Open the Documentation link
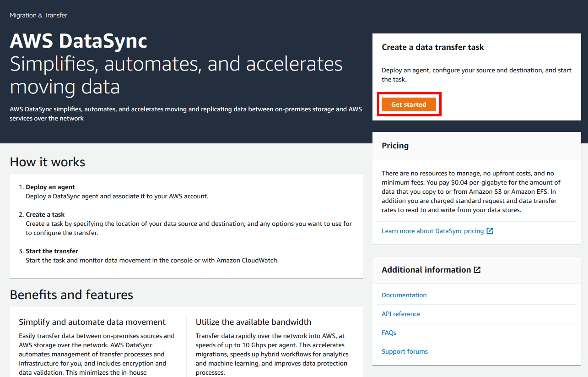588x377 pixels. pyautogui.click(x=404, y=295)
